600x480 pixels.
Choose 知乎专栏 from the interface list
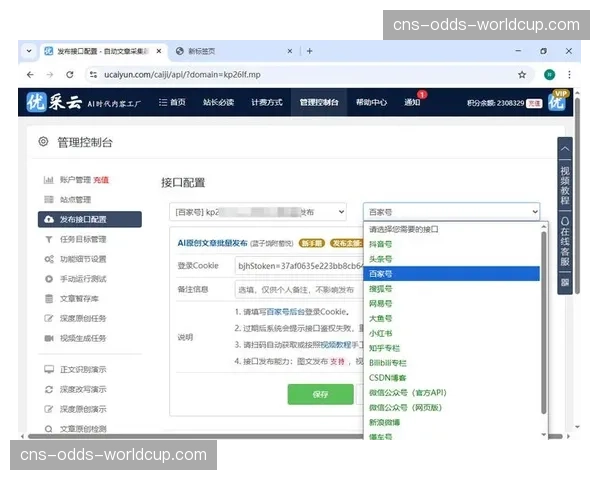point(452,348)
